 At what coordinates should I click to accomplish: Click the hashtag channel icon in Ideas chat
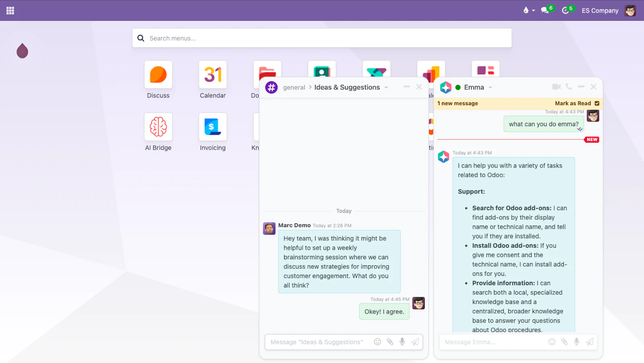[x=271, y=87]
